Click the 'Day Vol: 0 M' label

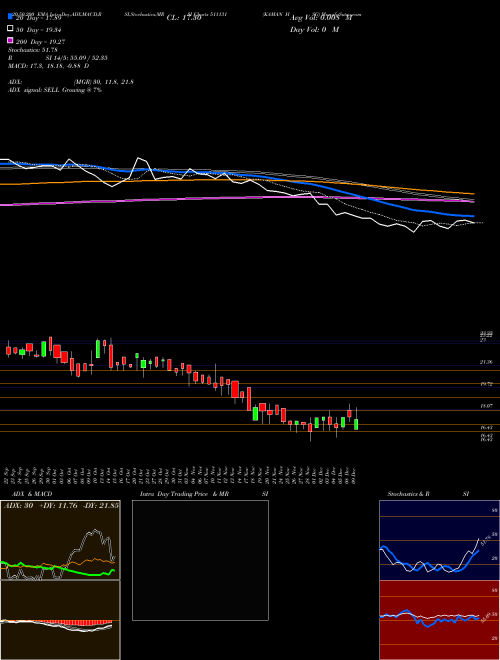pyautogui.click(x=314, y=30)
